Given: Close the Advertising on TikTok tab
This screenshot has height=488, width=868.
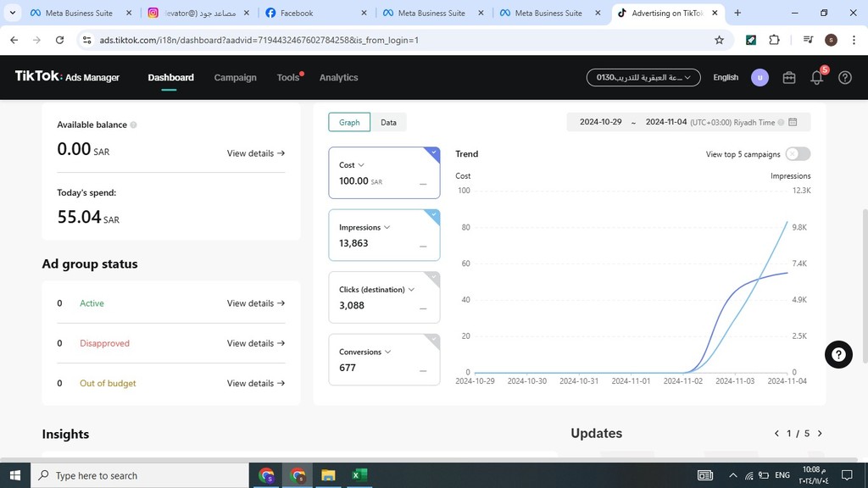Looking at the screenshot, I should tap(715, 13).
